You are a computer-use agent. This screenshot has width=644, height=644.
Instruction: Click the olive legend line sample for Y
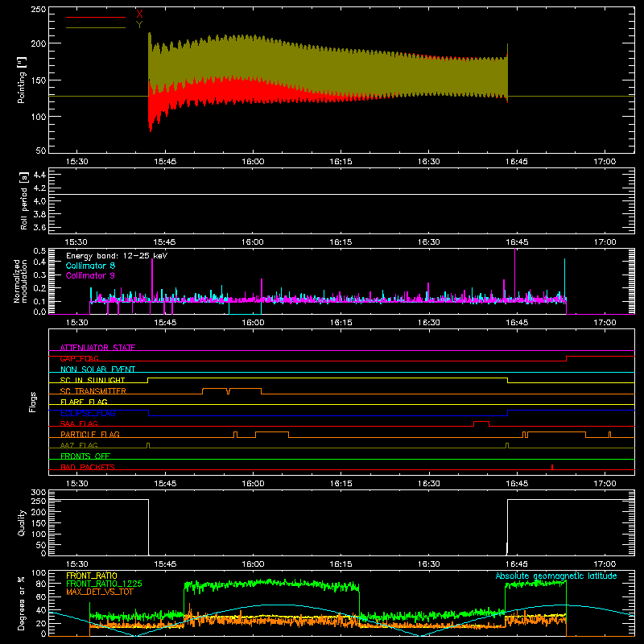coord(96,27)
